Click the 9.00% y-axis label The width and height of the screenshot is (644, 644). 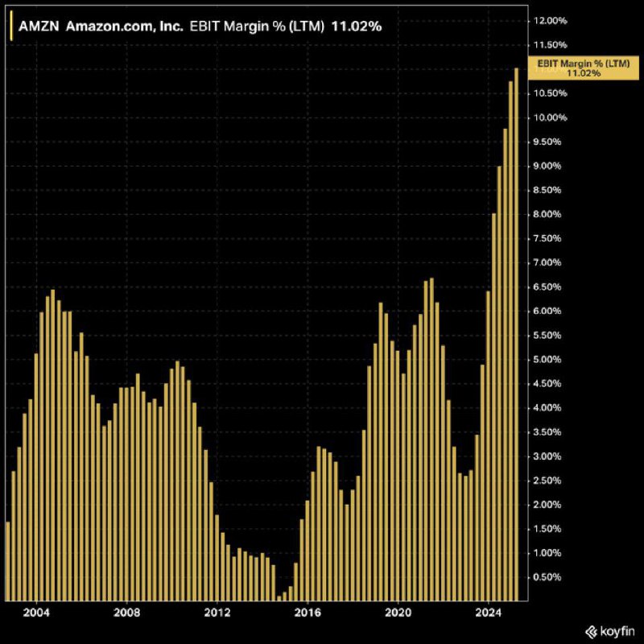click(x=547, y=166)
